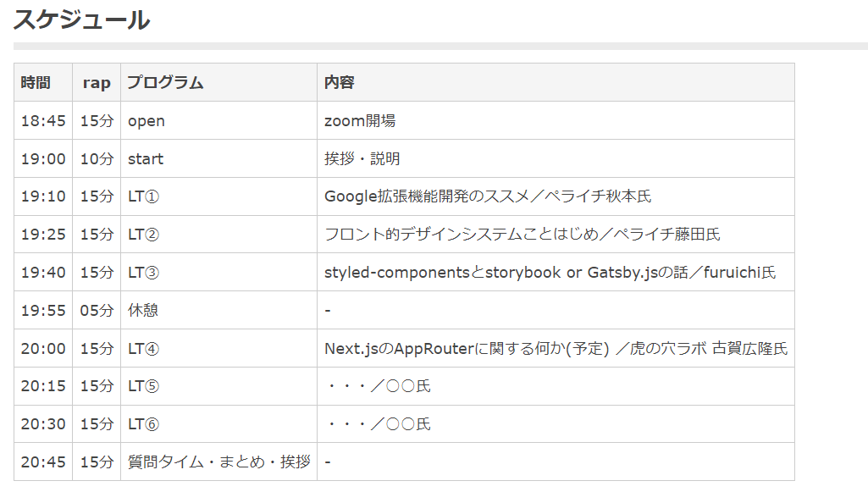Image resolution: width=868 pixels, height=492 pixels.
Task: Click the LT⑥ program cell
Action: (x=143, y=424)
